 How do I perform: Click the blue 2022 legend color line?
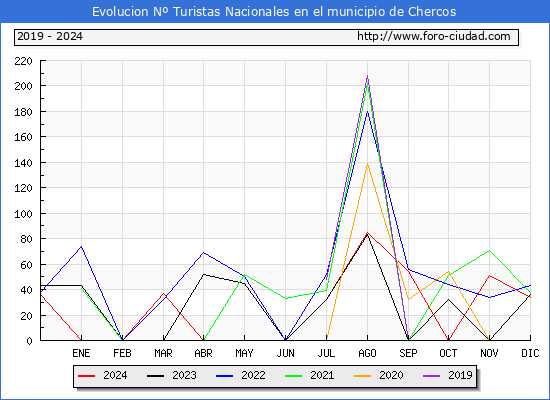(x=224, y=376)
